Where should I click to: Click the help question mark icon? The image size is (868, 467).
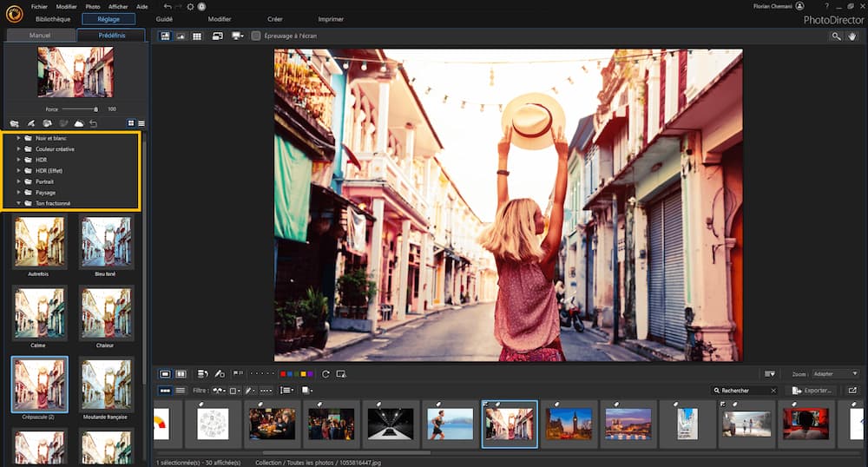tap(827, 6)
